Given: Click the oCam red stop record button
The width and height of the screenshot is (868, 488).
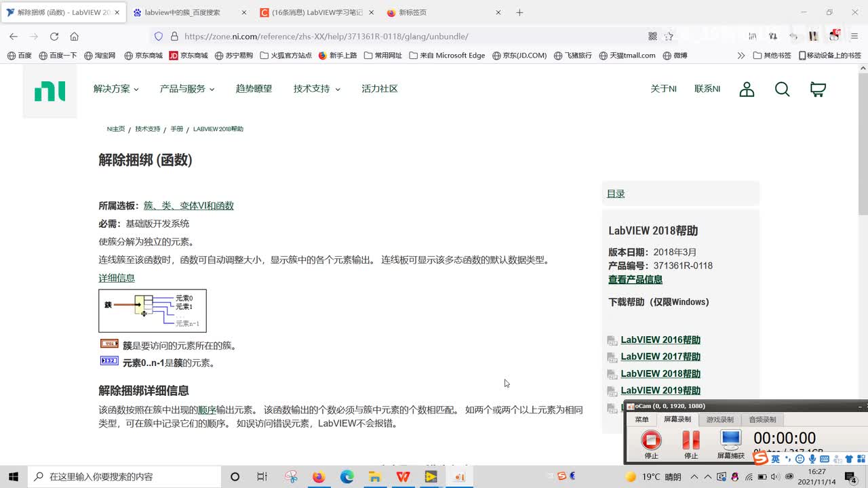Looking at the screenshot, I should tap(651, 440).
